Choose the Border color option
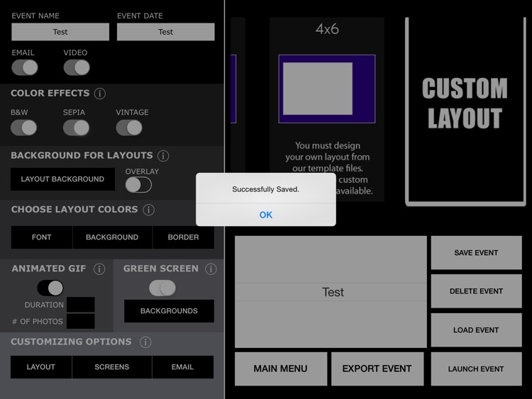The width and height of the screenshot is (532, 399). (184, 237)
